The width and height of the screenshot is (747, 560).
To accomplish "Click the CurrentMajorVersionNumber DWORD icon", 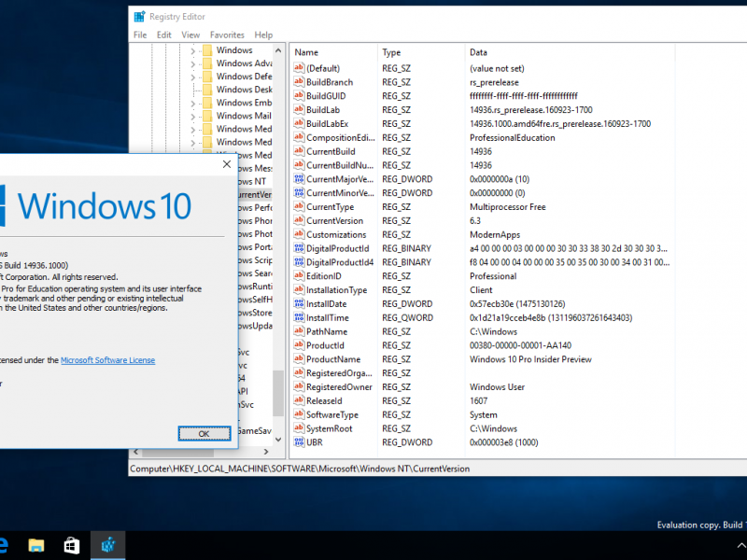I will pos(299,179).
